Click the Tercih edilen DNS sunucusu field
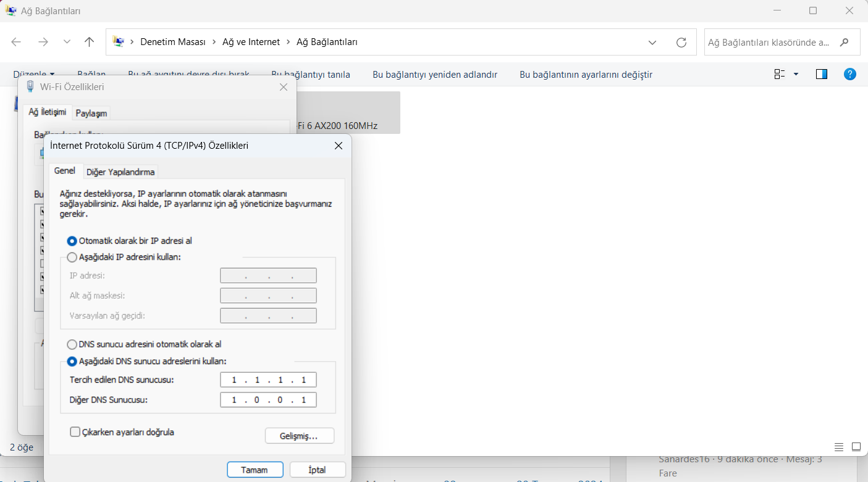868x482 pixels. tap(268, 380)
